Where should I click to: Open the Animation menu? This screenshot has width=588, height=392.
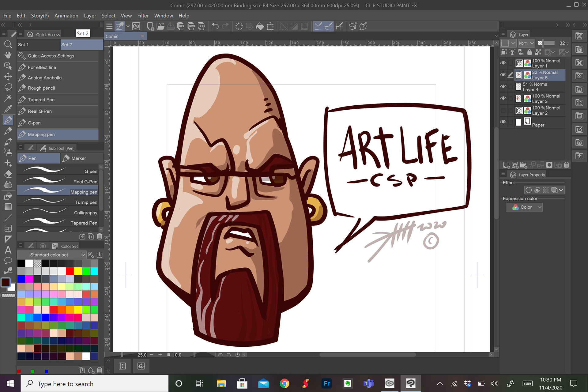(x=66, y=16)
